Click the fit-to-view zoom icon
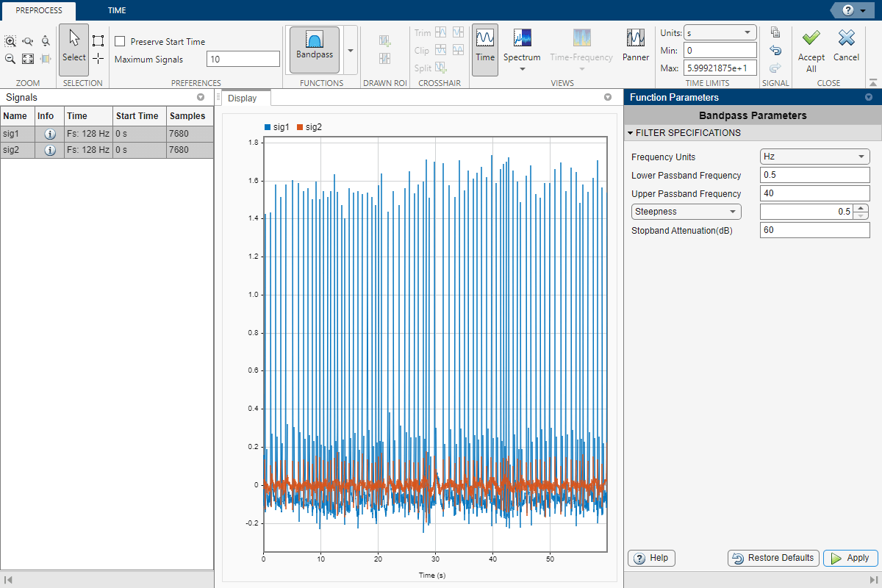882x588 pixels. pos(28,59)
